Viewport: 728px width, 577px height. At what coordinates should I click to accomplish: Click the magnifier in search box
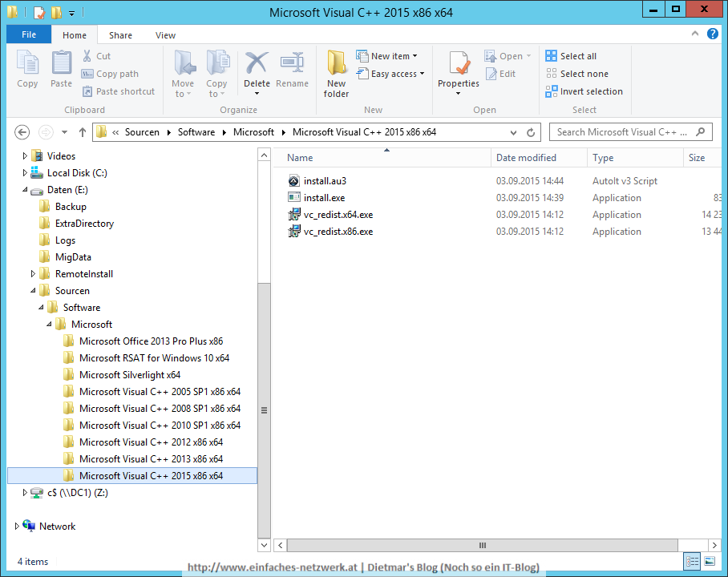(700, 132)
